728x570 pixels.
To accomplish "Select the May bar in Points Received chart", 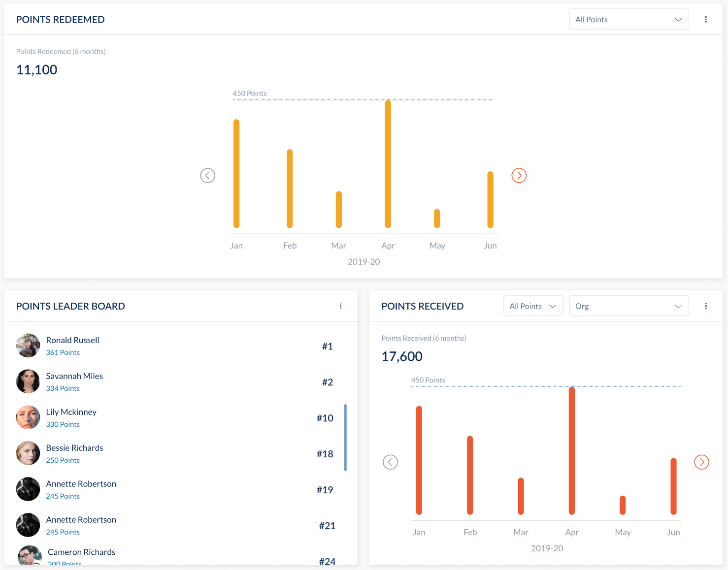I will coord(623,505).
